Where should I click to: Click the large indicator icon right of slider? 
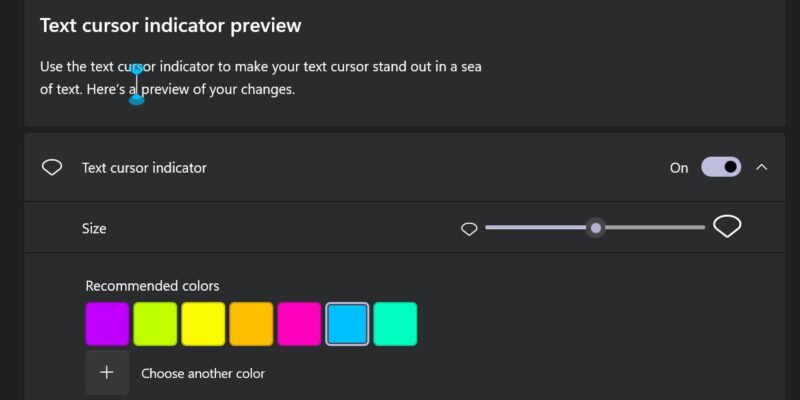pyautogui.click(x=727, y=227)
